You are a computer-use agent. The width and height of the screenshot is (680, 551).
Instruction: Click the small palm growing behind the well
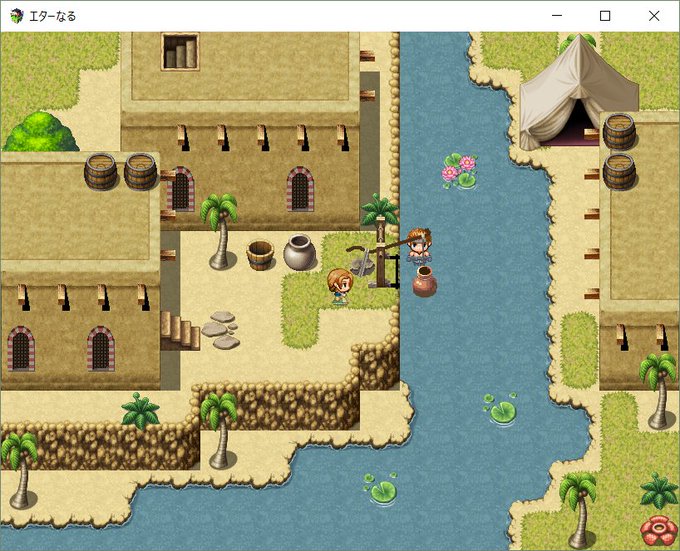pos(380,211)
